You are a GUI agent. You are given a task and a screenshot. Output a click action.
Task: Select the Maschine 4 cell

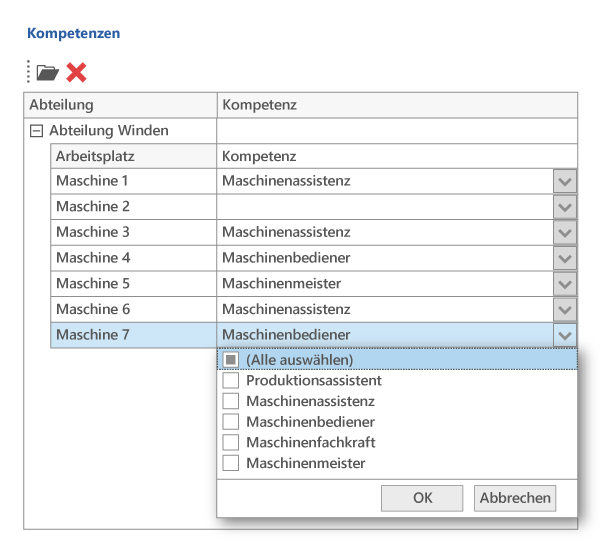point(134,258)
